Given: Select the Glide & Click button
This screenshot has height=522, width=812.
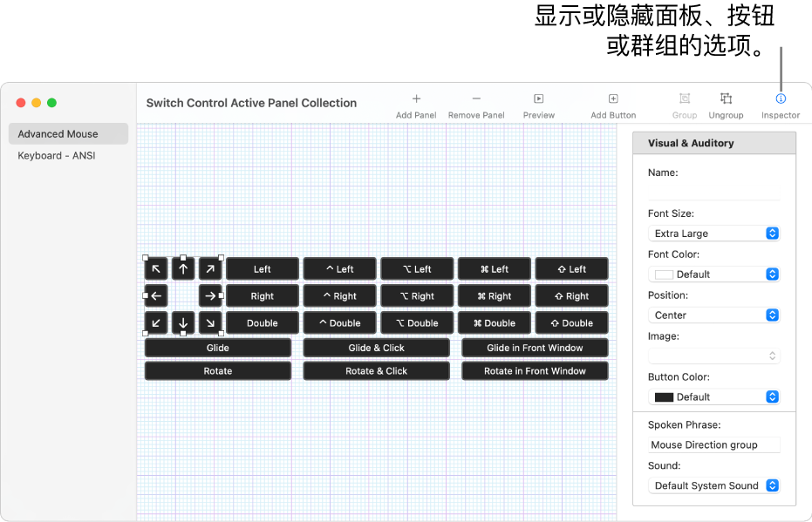Looking at the screenshot, I should tap(377, 348).
